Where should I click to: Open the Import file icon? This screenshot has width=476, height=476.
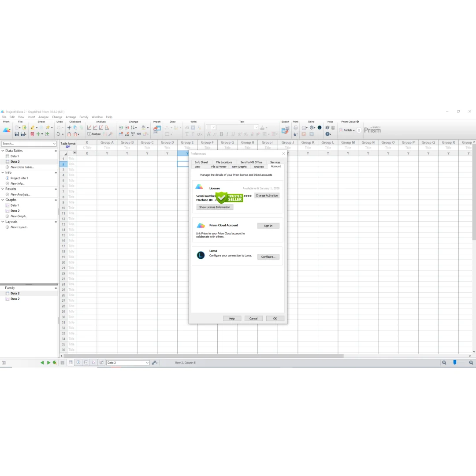click(157, 129)
